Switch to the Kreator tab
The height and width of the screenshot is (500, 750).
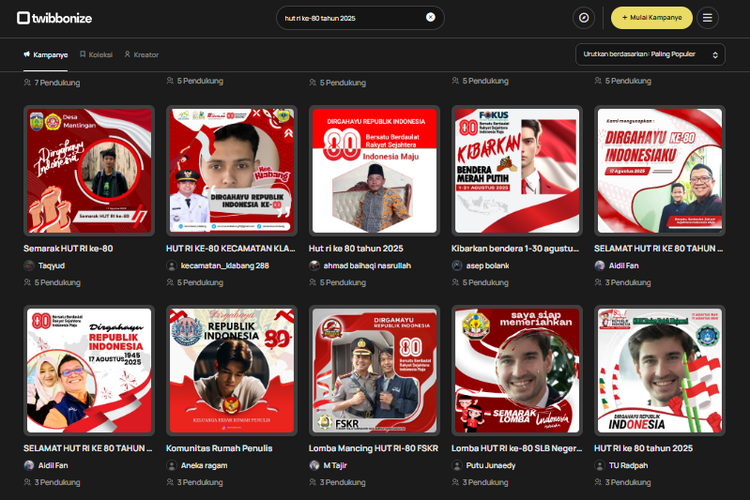141,55
